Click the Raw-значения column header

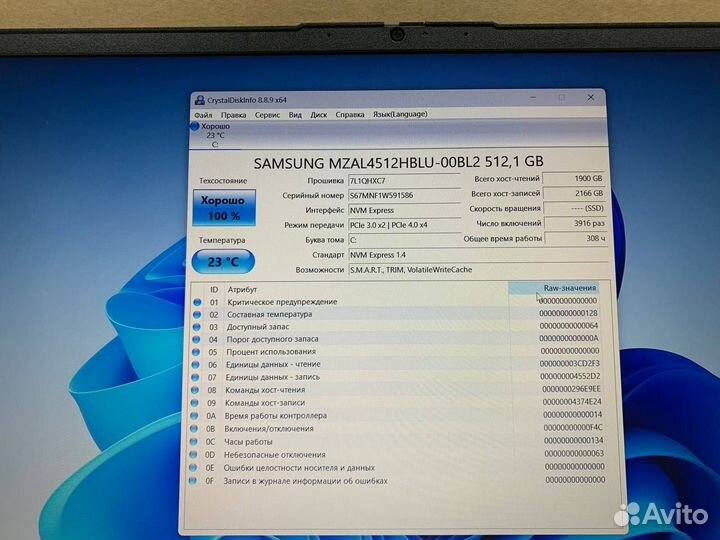(554, 288)
